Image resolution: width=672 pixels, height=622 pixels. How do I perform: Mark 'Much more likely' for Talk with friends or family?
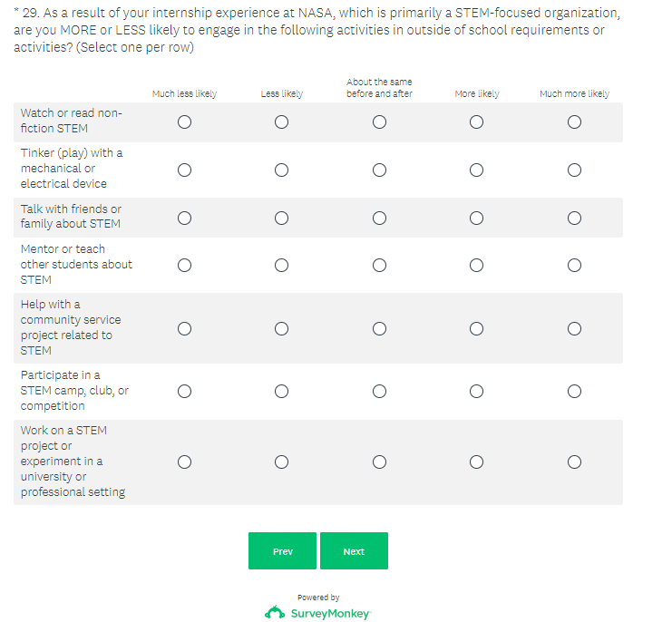click(x=574, y=217)
